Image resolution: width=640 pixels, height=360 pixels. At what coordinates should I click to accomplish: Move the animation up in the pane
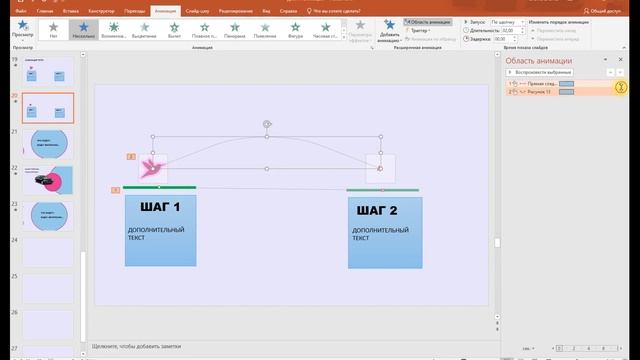click(x=610, y=72)
